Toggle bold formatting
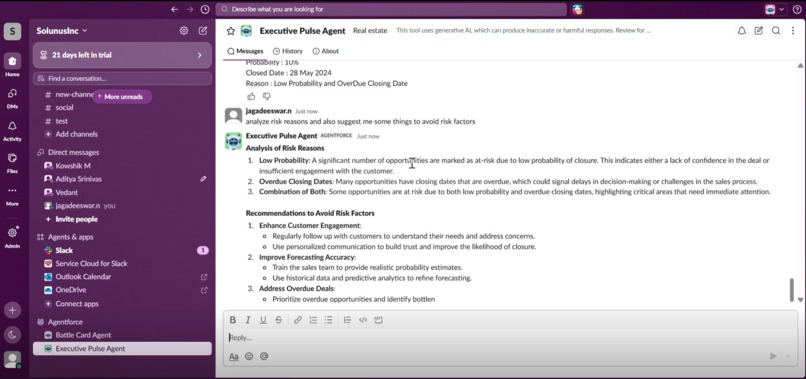806x379 pixels. (233, 320)
